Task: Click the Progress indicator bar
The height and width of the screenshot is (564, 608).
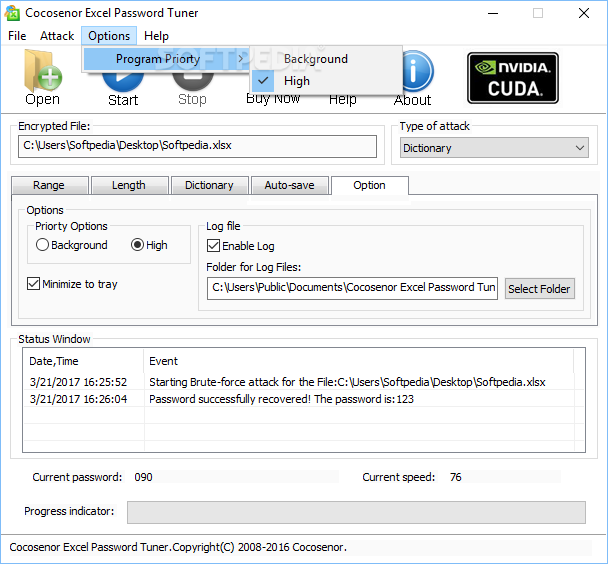Action: point(356,512)
